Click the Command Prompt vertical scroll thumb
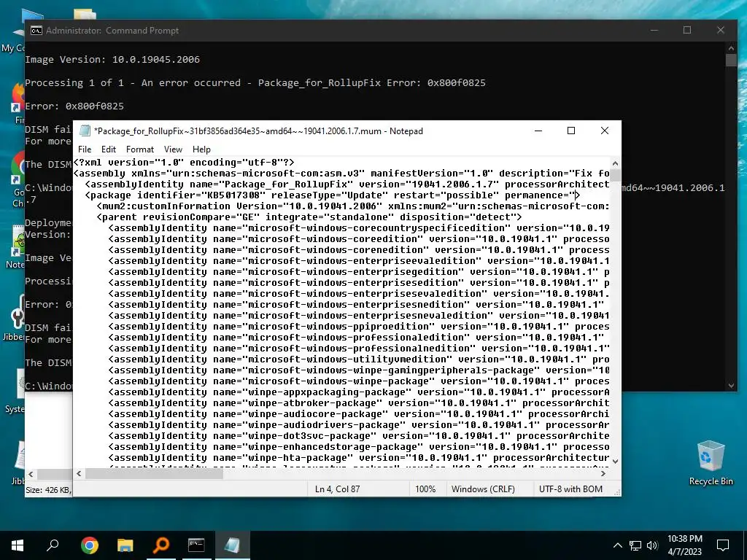The height and width of the screenshot is (560, 747). (731, 60)
